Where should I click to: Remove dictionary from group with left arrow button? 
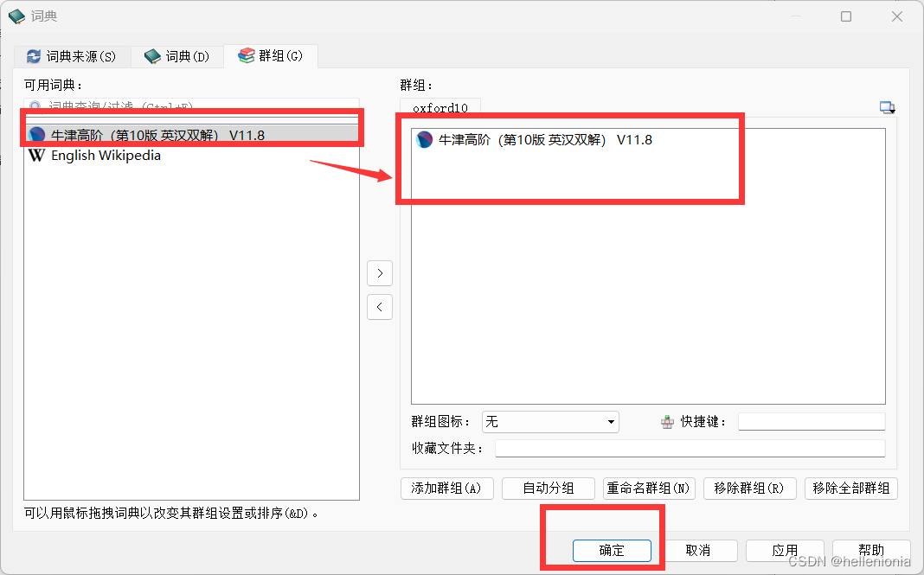pyautogui.click(x=380, y=307)
